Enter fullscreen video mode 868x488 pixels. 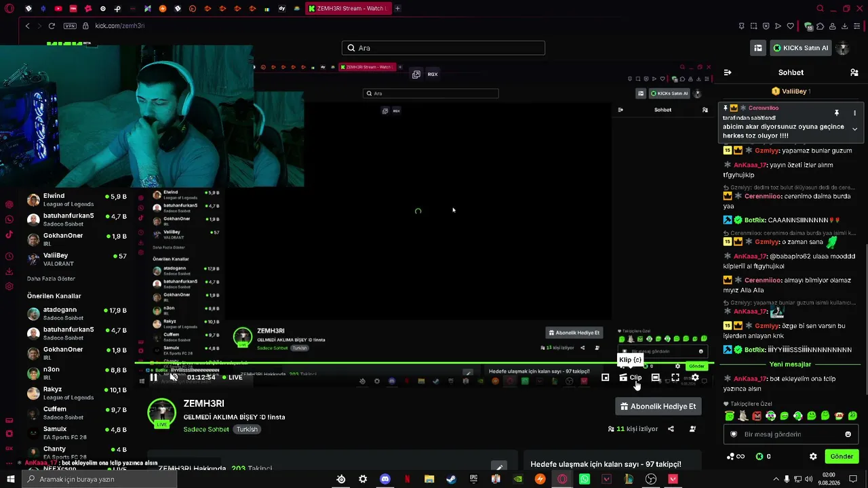click(675, 378)
